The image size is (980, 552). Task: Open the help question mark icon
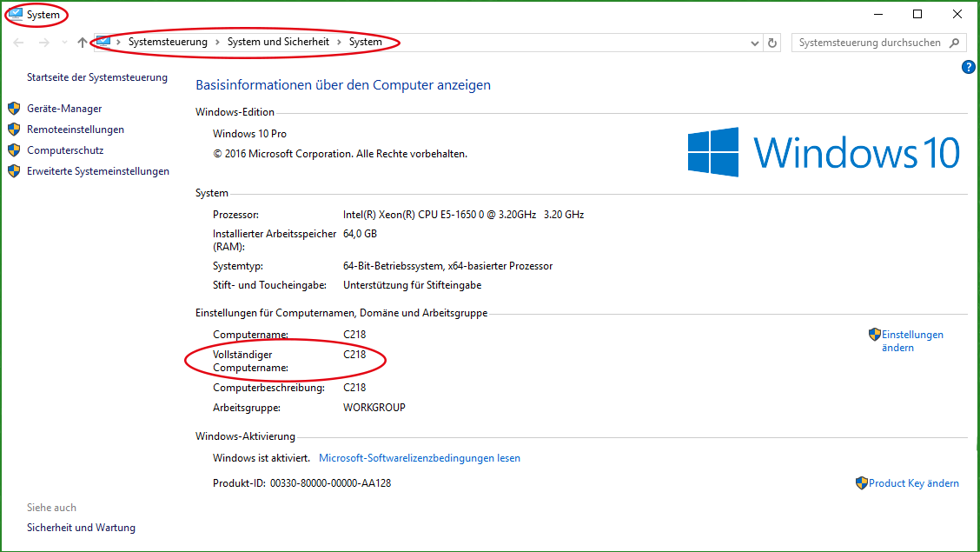(969, 67)
